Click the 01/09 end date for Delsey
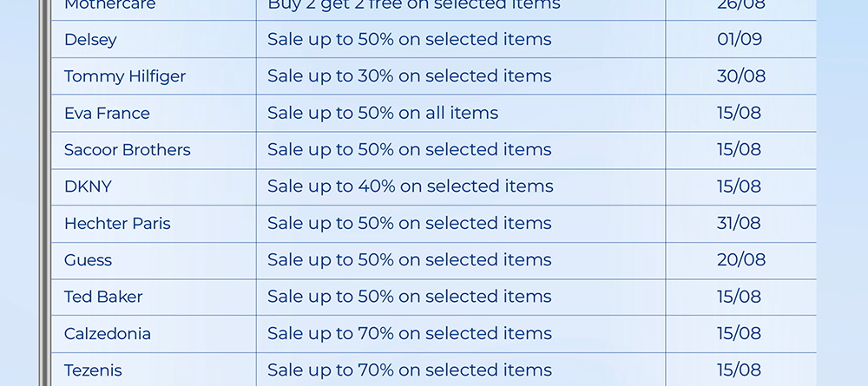 [739, 40]
